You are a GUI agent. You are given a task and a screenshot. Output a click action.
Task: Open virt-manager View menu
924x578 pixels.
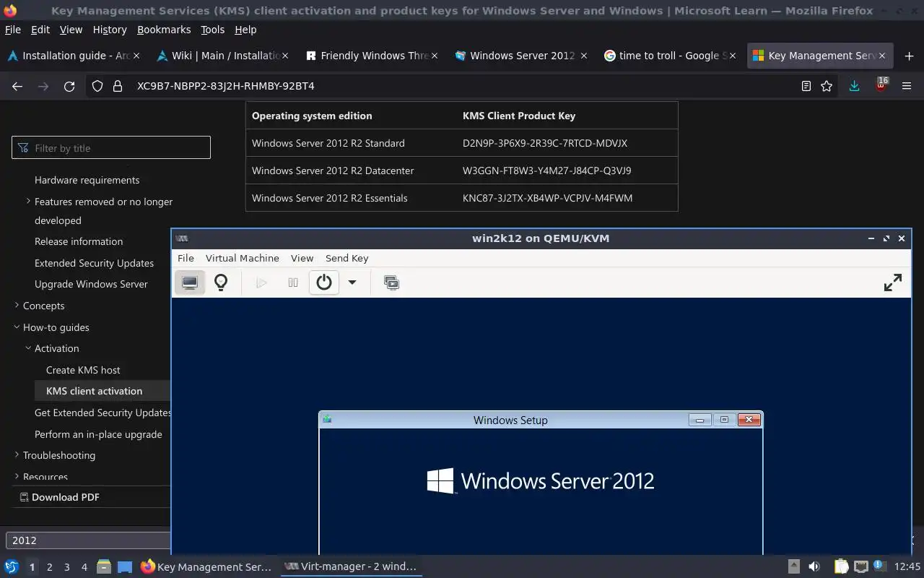tap(302, 258)
